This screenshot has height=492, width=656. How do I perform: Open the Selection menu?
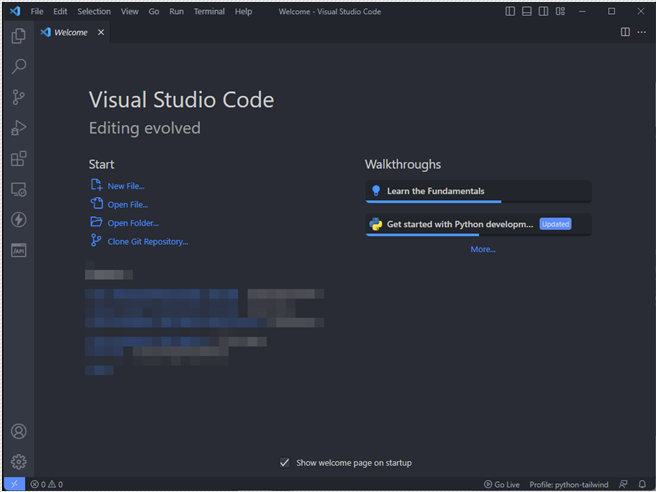[94, 11]
